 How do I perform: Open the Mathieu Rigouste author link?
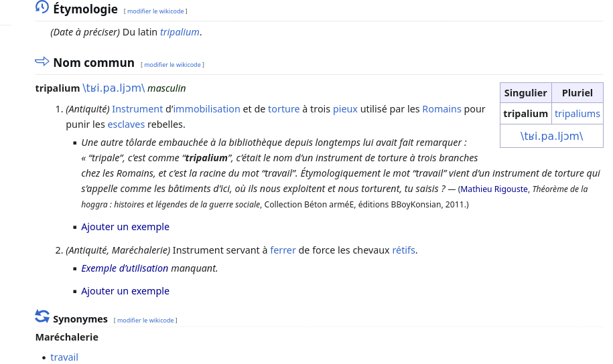pos(494,189)
